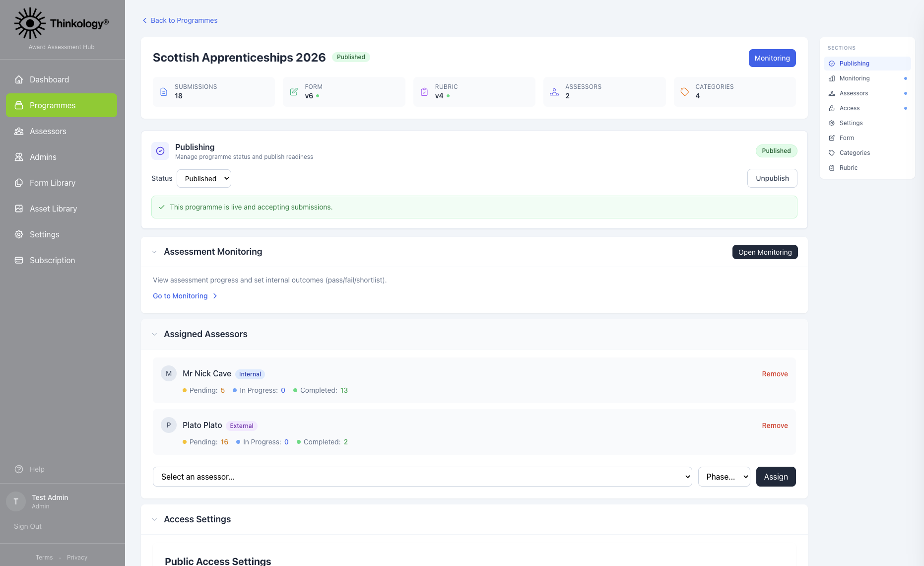Click the Rubric clipboard icon in stats card
The image size is (924, 566).
click(x=424, y=92)
